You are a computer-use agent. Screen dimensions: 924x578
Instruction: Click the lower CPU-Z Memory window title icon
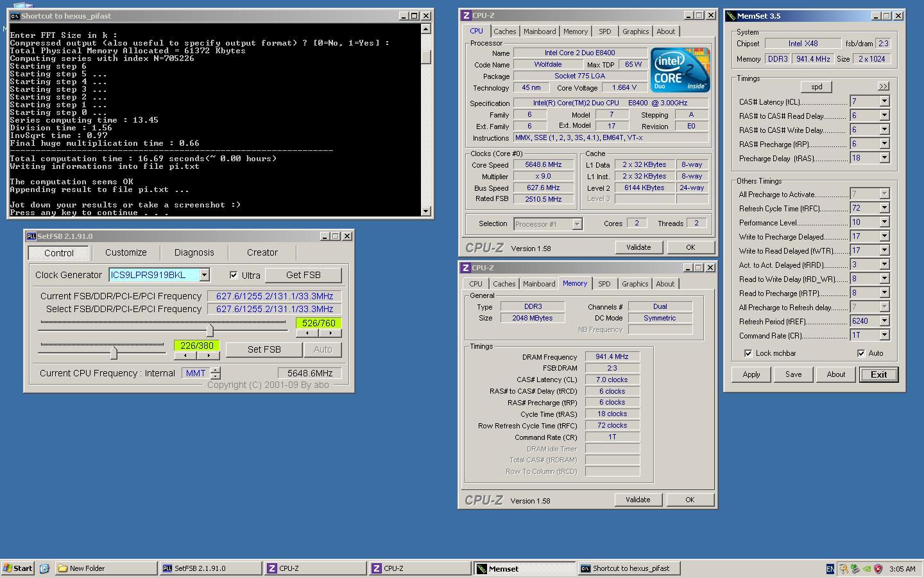click(x=466, y=268)
